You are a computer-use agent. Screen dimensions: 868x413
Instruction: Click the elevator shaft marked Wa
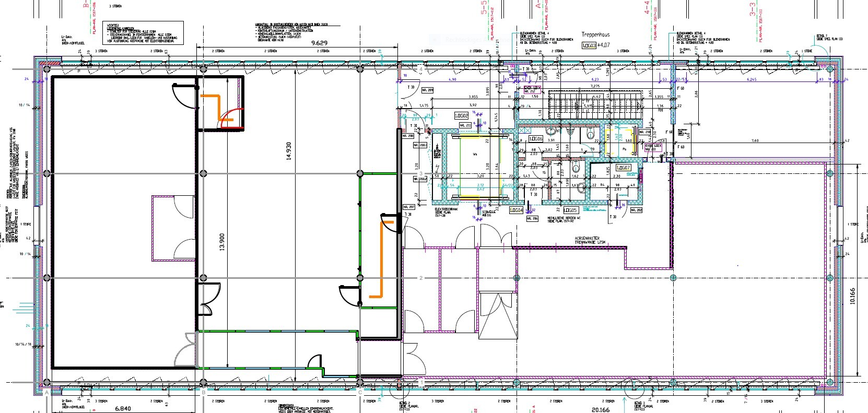[475, 167]
